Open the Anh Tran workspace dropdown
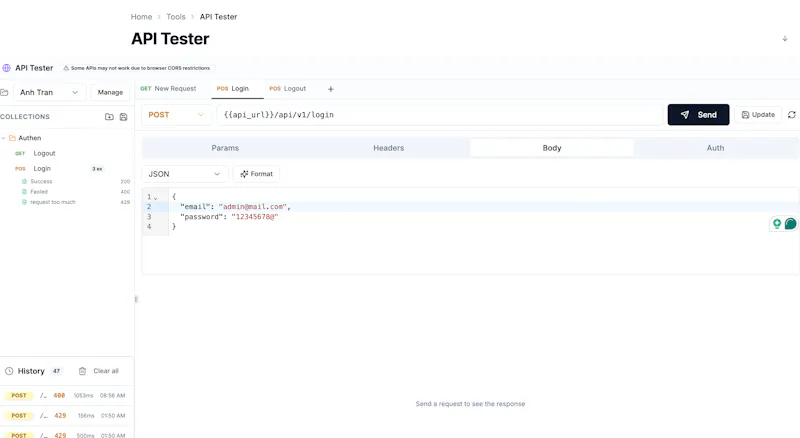 coord(49,92)
